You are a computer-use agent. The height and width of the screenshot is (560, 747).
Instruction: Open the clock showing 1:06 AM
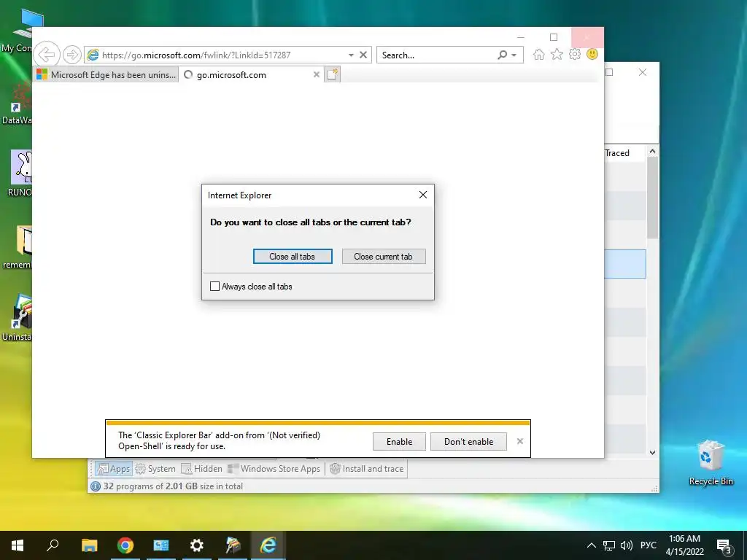pyautogui.click(x=684, y=545)
